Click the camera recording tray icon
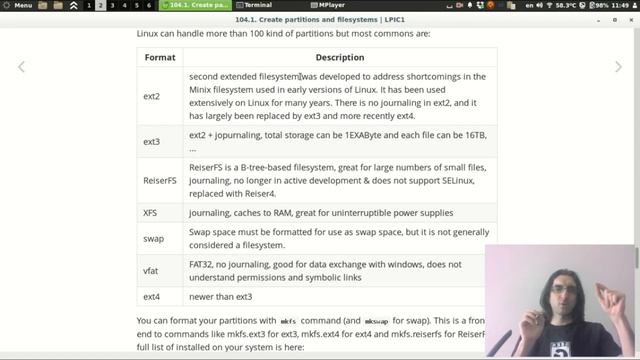The width and height of the screenshot is (640, 360). [x=460, y=5]
